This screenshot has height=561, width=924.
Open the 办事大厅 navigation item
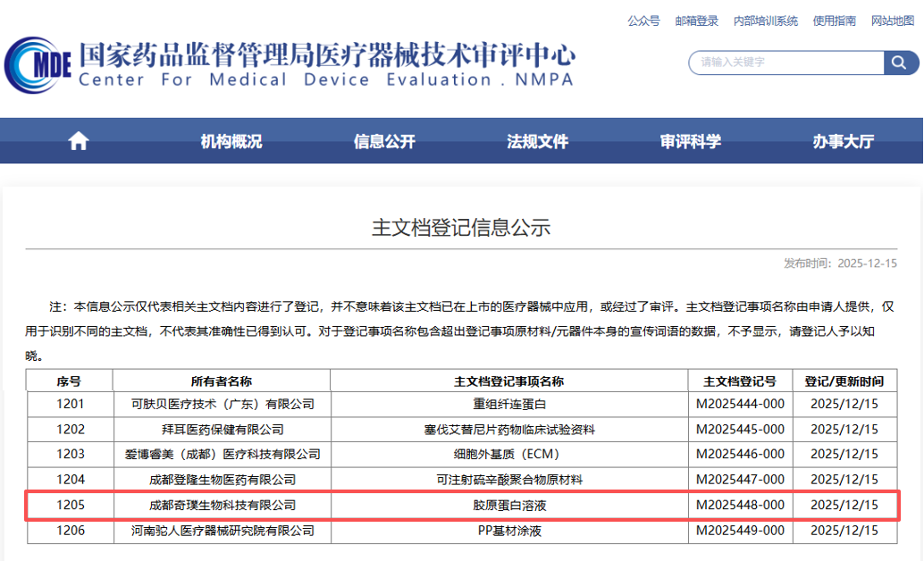[844, 141]
